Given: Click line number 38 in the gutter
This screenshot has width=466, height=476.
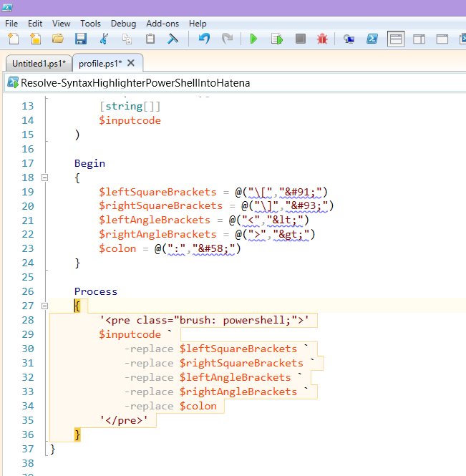Looking at the screenshot, I should click(x=28, y=463).
